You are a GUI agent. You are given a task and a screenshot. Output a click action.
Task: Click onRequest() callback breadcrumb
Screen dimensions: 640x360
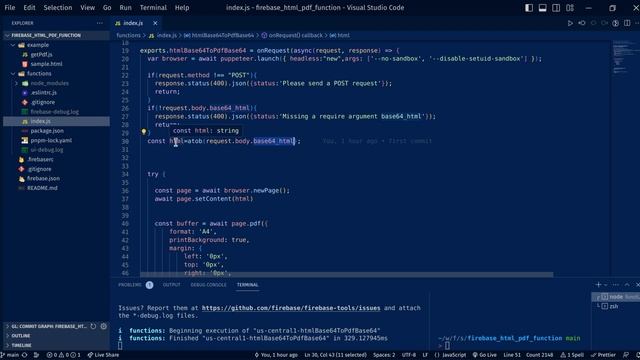pyautogui.click(x=292, y=36)
